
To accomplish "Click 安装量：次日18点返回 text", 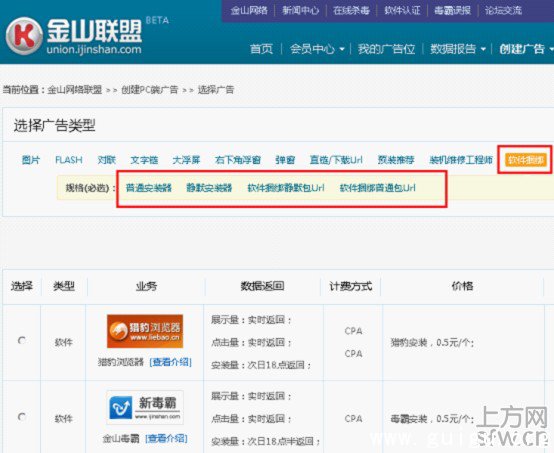I will [261, 365].
